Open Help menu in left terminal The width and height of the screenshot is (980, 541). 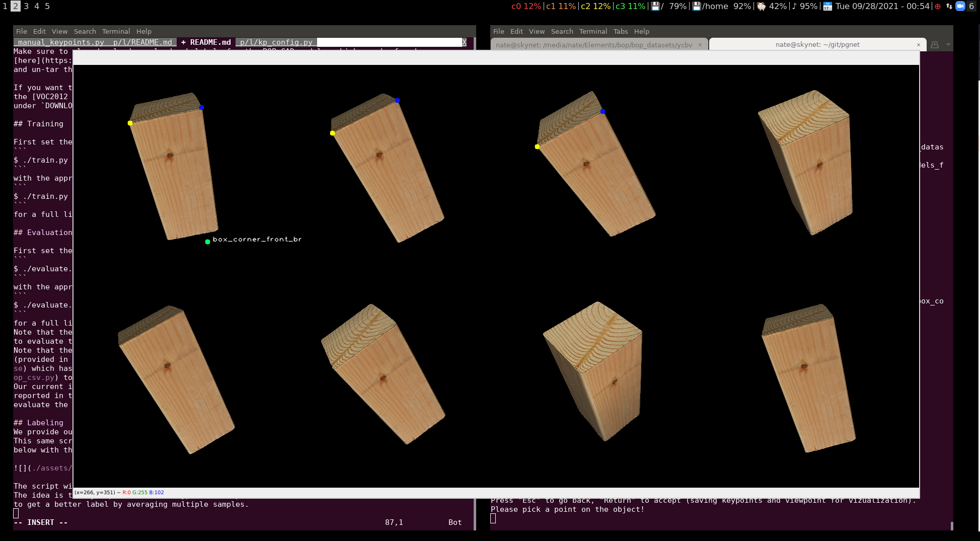click(144, 31)
